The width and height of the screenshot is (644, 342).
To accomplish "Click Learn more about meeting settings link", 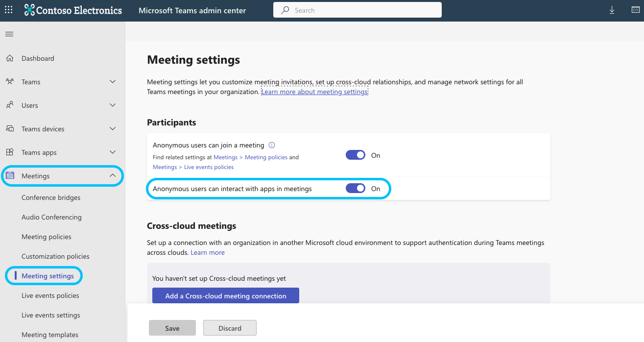I will click(314, 92).
